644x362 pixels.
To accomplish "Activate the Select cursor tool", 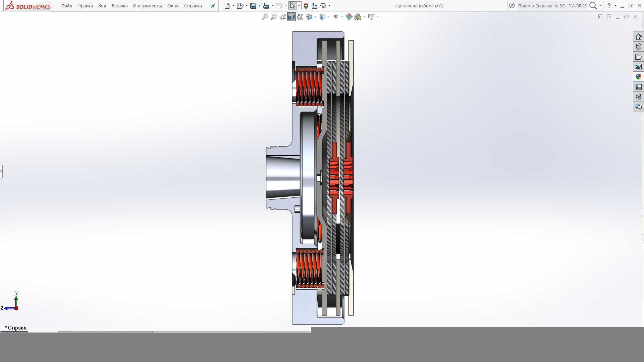I will coord(292,6).
